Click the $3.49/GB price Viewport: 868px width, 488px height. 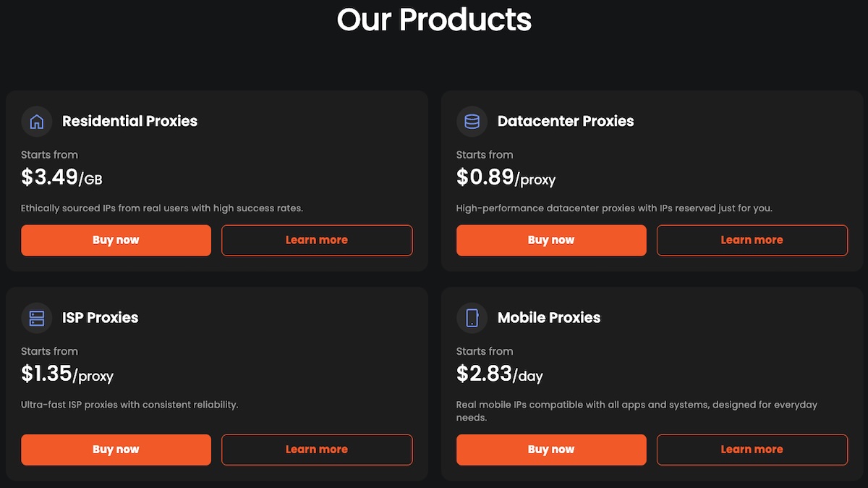click(x=61, y=177)
